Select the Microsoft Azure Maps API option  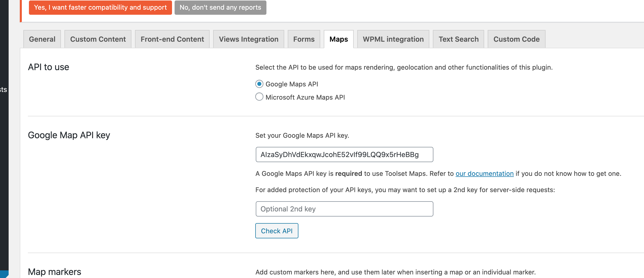click(x=259, y=97)
